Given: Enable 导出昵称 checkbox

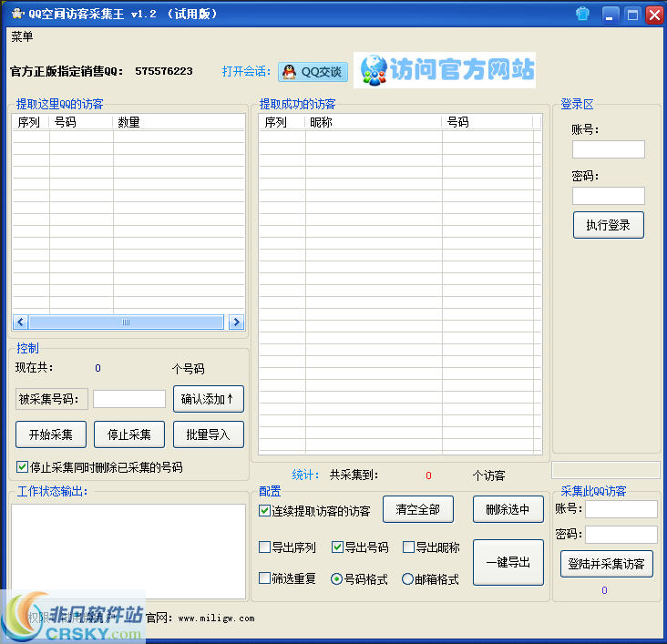Looking at the screenshot, I should (408, 547).
